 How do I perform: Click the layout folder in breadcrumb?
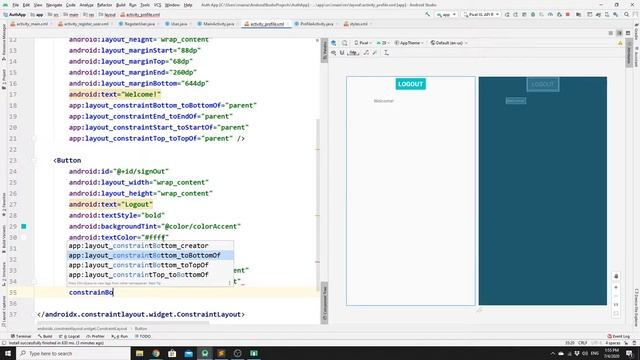tap(108, 15)
